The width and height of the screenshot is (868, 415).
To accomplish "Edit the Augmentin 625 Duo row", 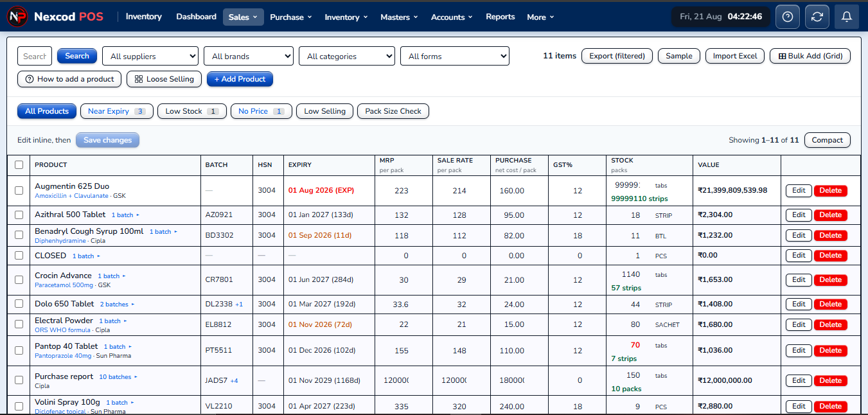I will pyautogui.click(x=799, y=190).
